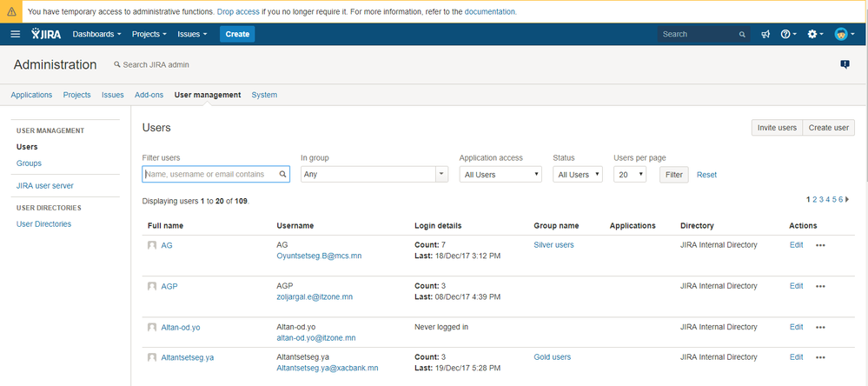
Task: Open the documentation link in banner
Action: 490,11
